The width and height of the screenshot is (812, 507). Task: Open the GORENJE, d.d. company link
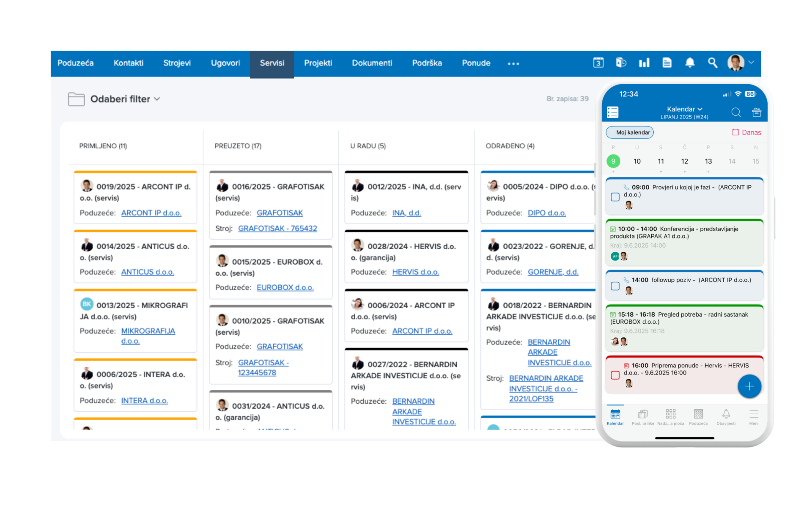tap(553, 272)
